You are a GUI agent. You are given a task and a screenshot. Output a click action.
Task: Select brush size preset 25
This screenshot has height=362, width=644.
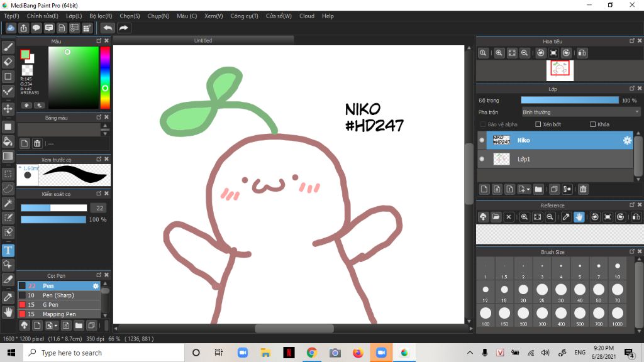tap(542, 292)
